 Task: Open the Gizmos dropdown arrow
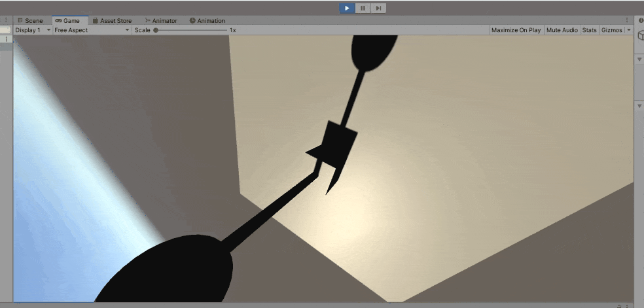coord(629,30)
